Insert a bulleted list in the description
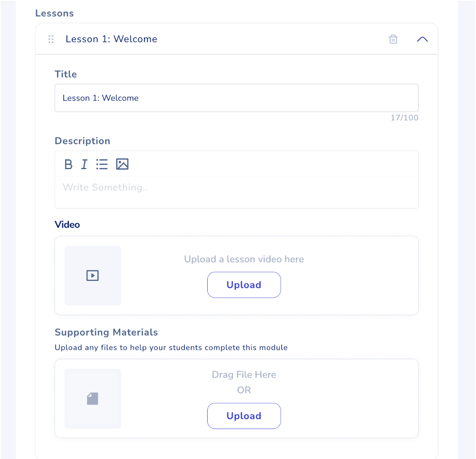 pyautogui.click(x=102, y=164)
